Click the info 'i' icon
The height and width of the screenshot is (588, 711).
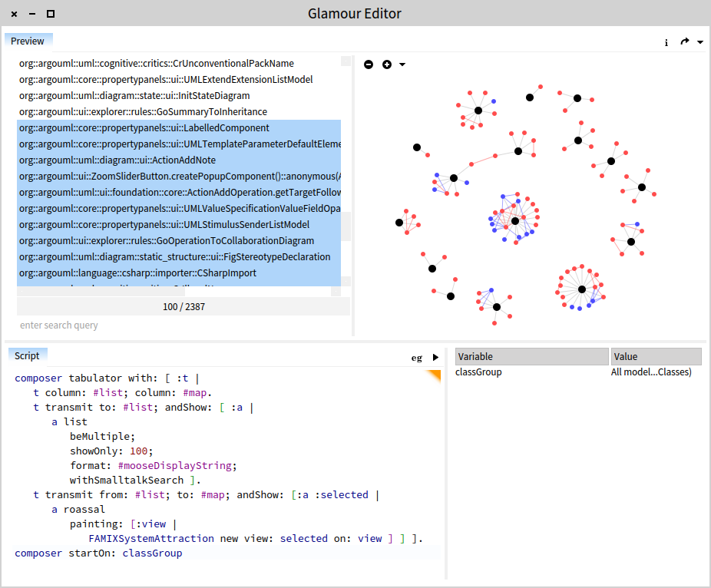point(666,43)
